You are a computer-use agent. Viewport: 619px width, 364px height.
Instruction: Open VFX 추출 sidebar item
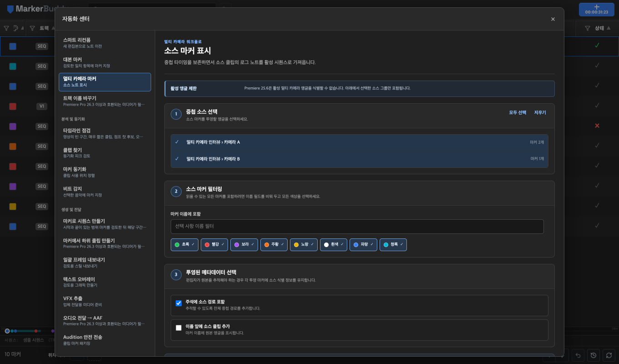coord(105,301)
